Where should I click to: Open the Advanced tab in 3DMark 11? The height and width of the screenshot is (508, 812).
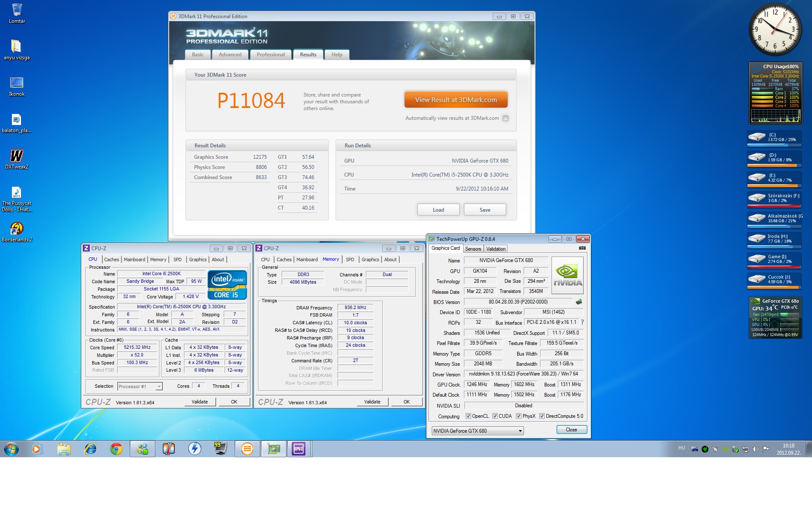point(230,55)
